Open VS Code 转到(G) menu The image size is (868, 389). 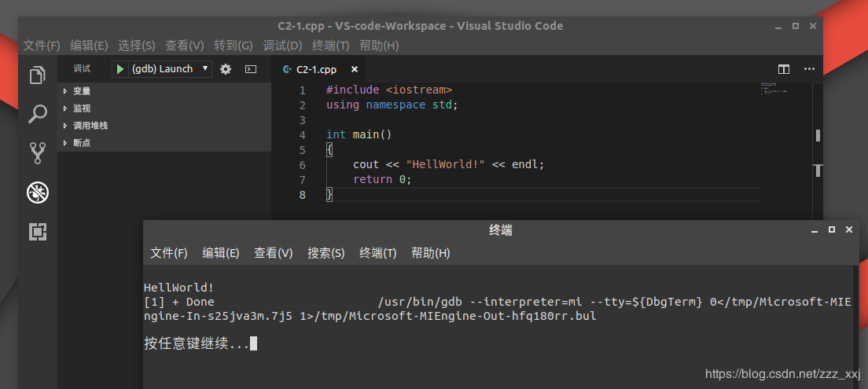pos(234,46)
